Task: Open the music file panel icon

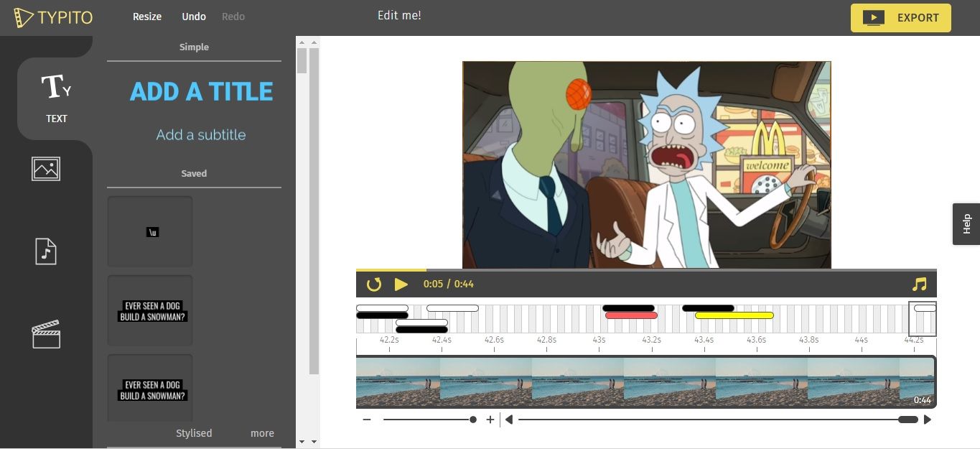Action: [x=46, y=251]
